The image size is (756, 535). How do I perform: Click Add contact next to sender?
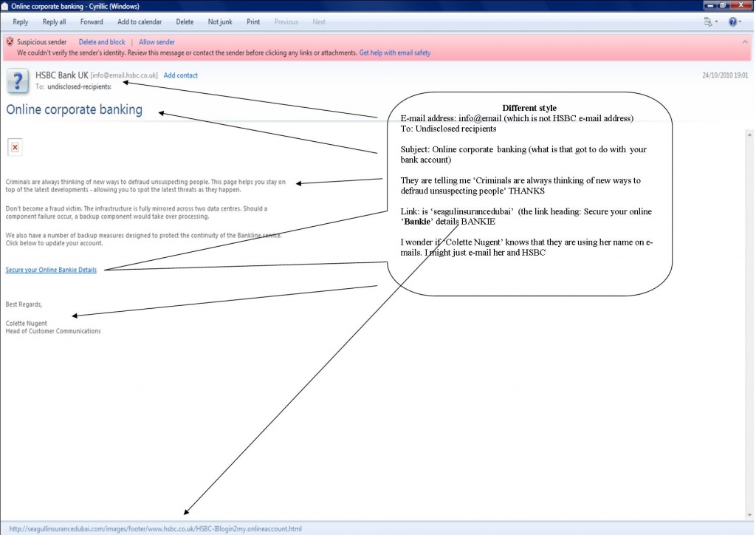click(180, 75)
